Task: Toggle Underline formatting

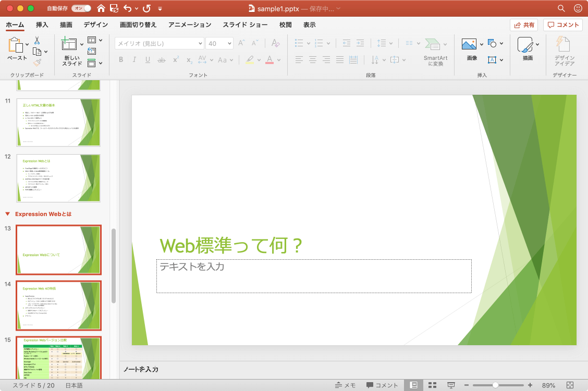Action: [148, 59]
